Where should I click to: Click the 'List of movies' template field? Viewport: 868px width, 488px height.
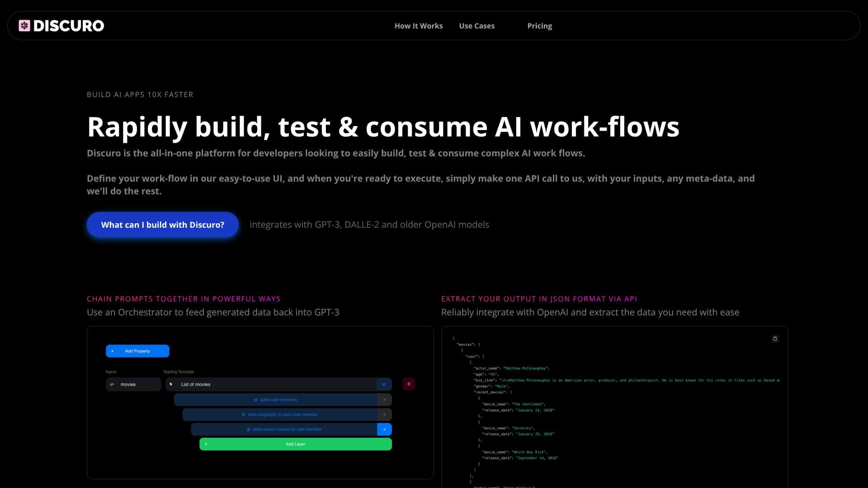click(271, 385)
